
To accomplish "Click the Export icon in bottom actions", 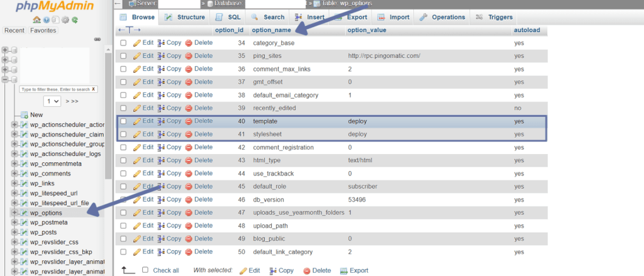I will pos(344,270).
